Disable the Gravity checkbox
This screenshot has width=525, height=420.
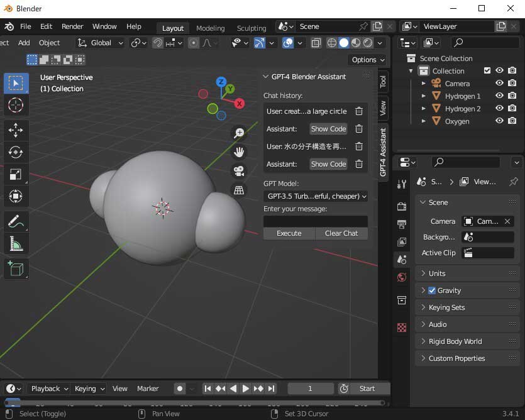(x=432, y=290)
